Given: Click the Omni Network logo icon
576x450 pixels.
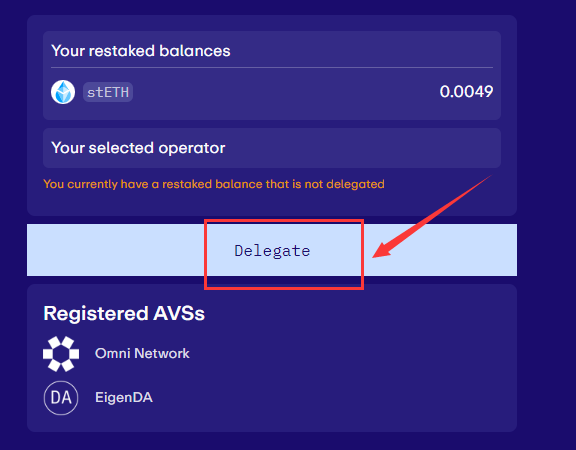Looking at the screenshot, I should 61,354.
